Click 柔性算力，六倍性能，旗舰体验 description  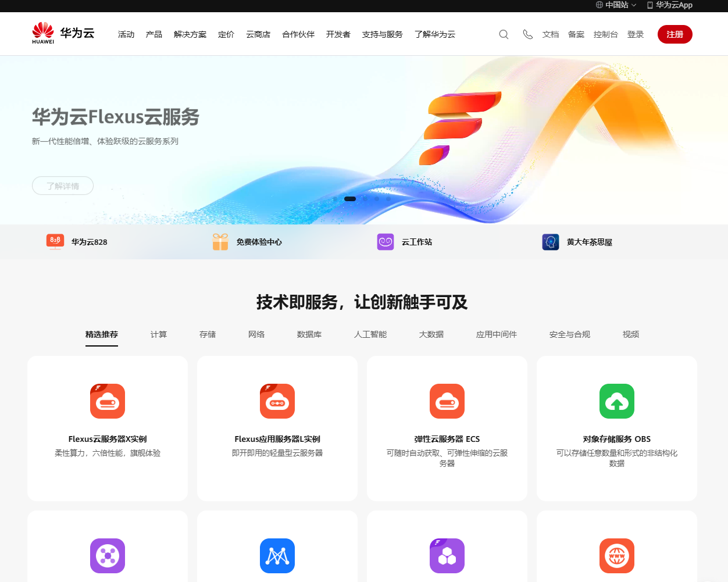(x=108, y=453)
